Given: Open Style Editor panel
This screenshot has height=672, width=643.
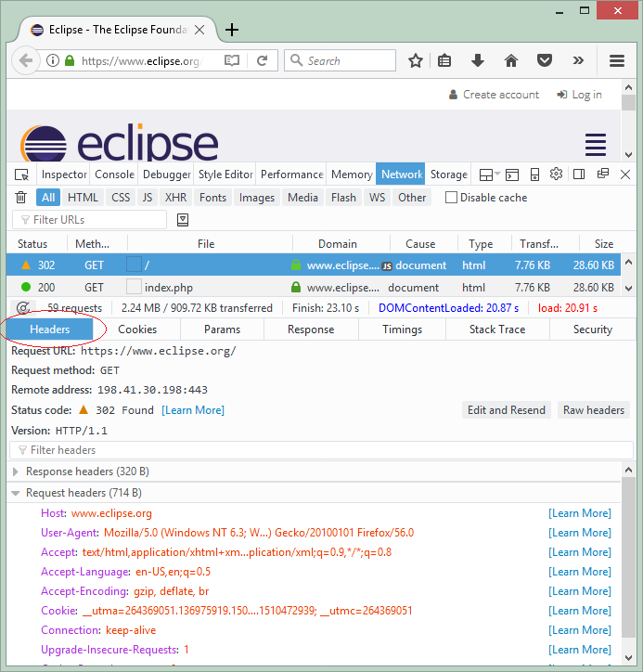Looking at the screenshot, I should (x=225, y=174).
